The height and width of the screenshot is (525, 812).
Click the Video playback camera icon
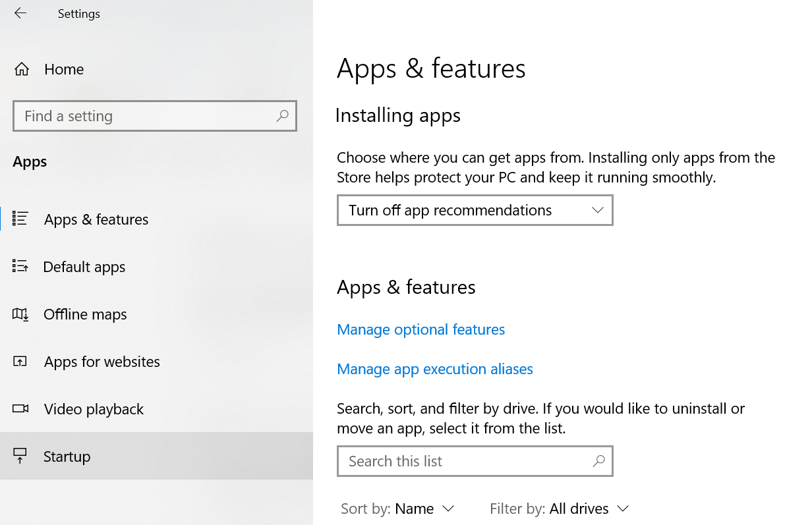[20, 409]
